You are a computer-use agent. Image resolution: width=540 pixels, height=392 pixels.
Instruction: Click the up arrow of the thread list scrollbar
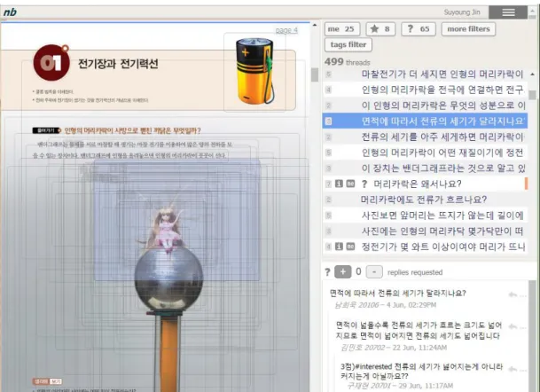(x=532, y=74)
